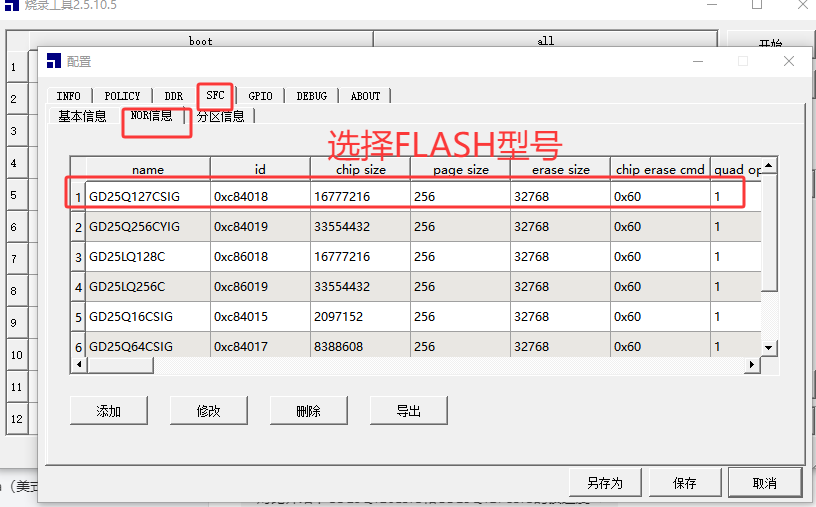Click the 添加 button
The image size is (816, 507).
pyautogui.click(x=109, y=411)
